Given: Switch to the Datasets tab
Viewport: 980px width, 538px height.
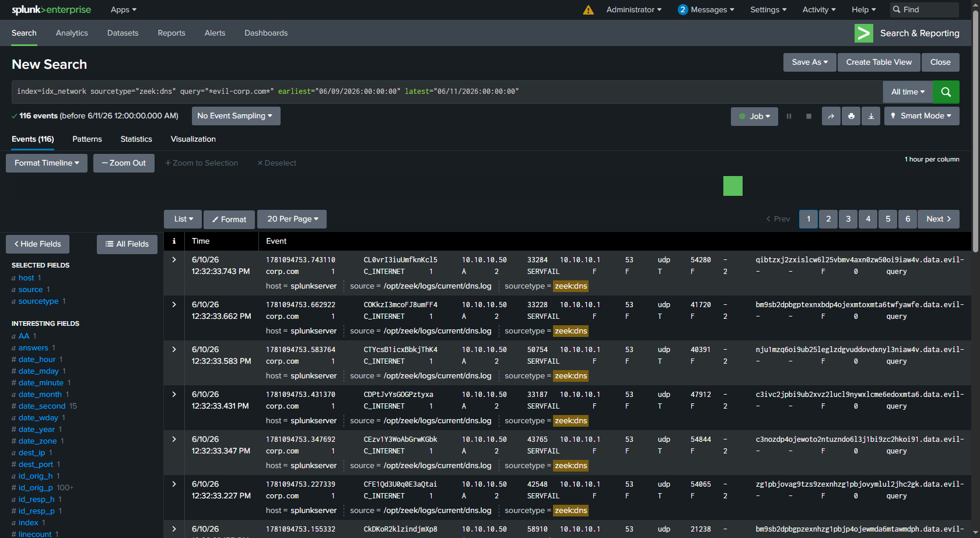Looking at the screenshot, I should click(x=123, y=33).
